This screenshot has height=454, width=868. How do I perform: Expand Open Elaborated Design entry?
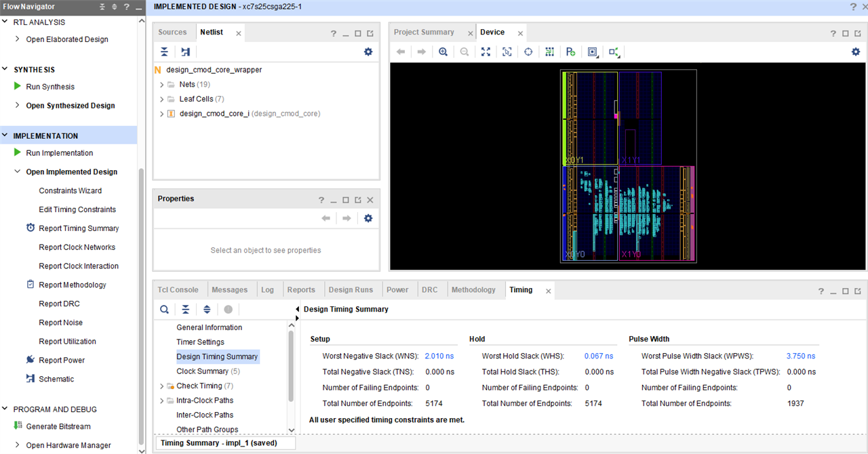tap(18, 39)
